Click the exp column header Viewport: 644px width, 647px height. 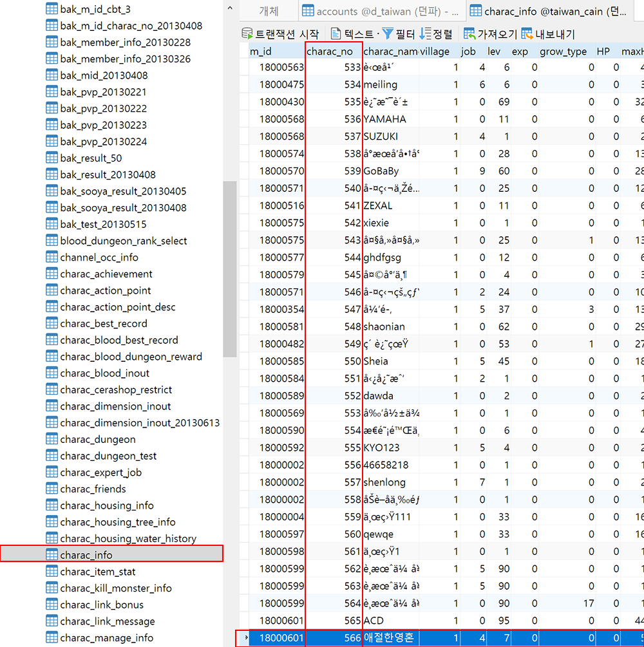(524, 52)
